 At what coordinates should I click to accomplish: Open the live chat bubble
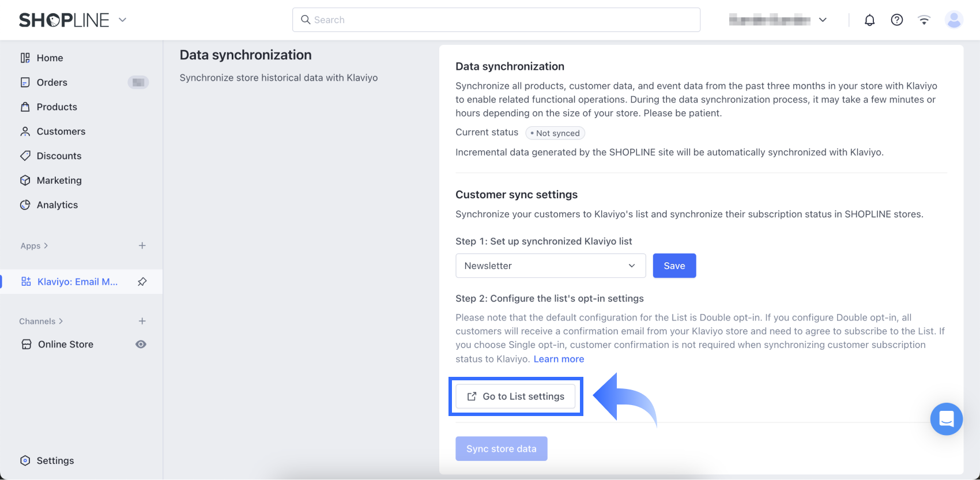946,419
